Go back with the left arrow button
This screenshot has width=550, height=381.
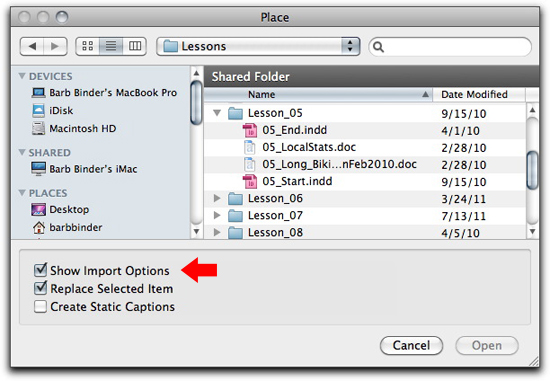32,47
